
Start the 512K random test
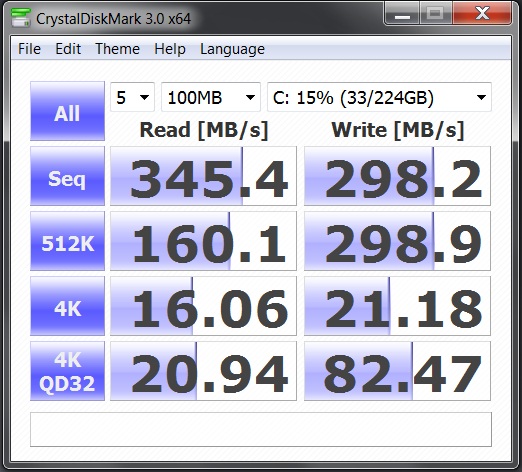coord(67,241)
